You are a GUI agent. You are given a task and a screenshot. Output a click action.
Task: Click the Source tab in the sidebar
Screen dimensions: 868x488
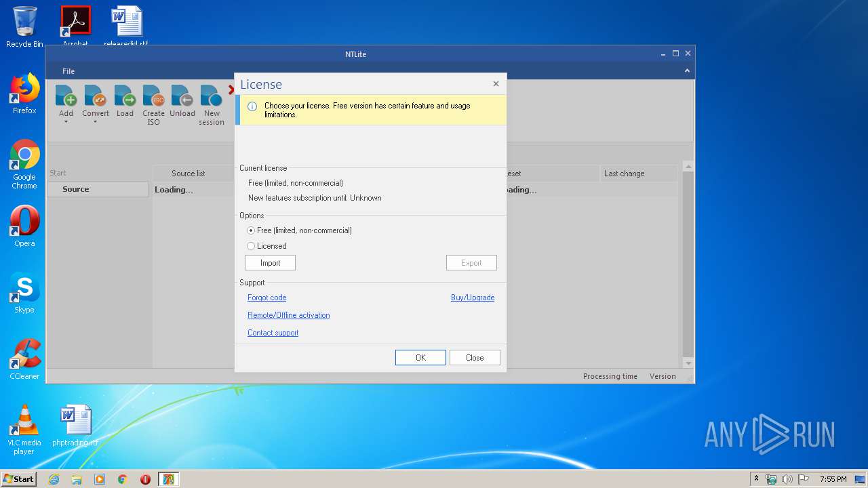pyautogui.click(x=98, y=189)
